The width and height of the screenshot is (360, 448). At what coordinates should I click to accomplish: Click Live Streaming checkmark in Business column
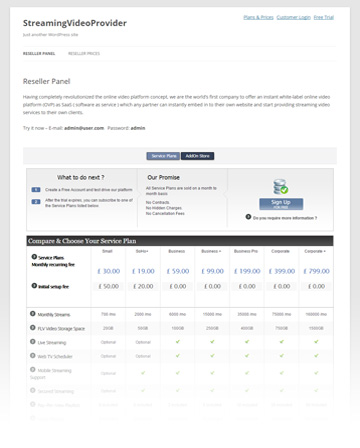click(x=178, y=342)
